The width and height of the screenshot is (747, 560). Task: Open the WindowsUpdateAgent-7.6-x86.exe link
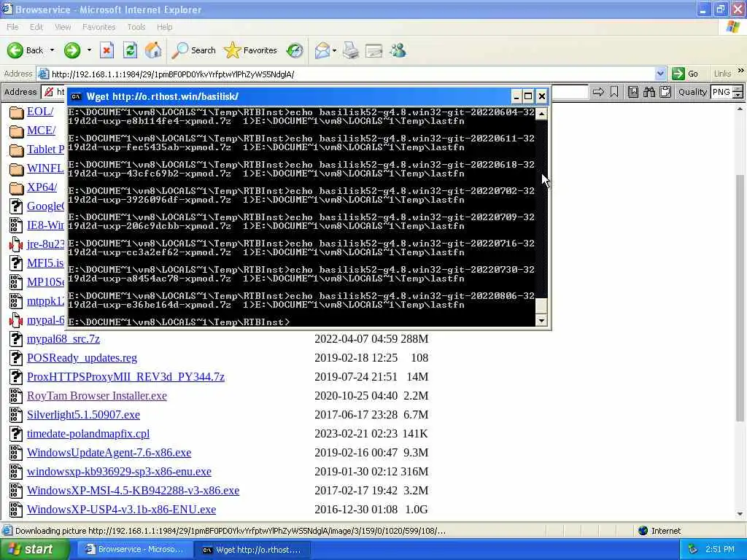pyautogui.click(x=109, y=453)
